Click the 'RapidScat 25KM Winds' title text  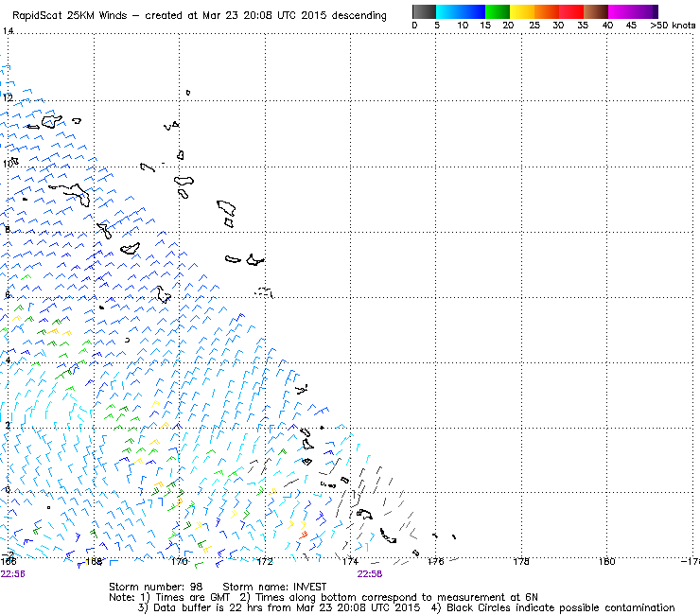pyautogui.click(x=70, y=16)
